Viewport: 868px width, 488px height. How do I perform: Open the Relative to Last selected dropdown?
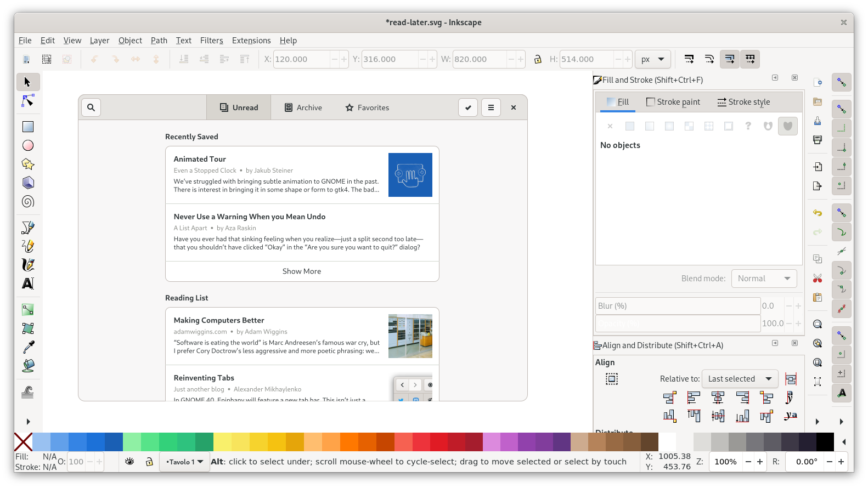coord(740,379)
